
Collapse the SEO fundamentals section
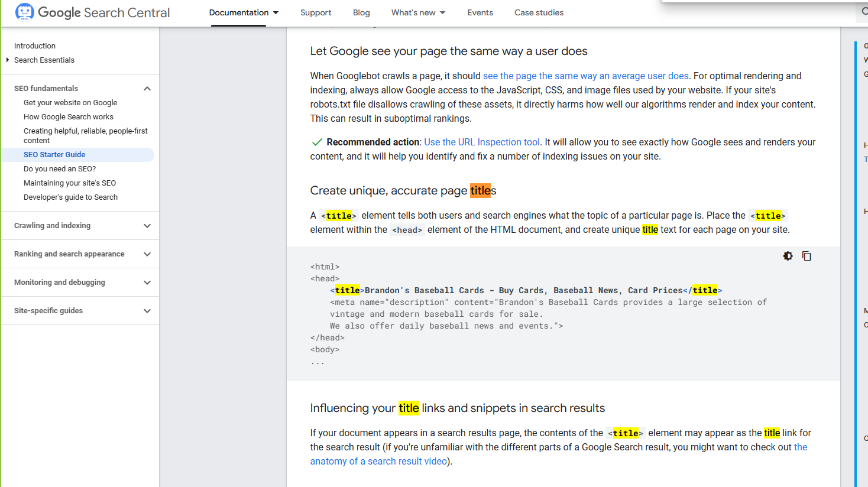click(x=147, y=89)
